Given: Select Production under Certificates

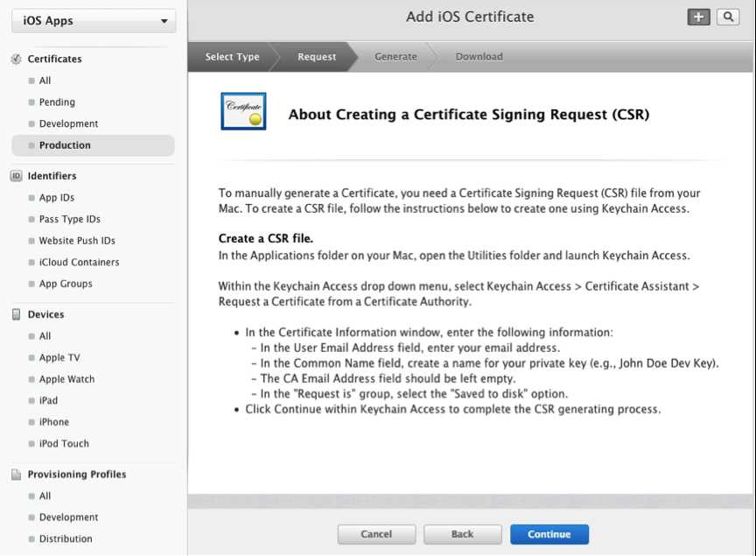Looking at the screenshot, I should click(65, 145).
